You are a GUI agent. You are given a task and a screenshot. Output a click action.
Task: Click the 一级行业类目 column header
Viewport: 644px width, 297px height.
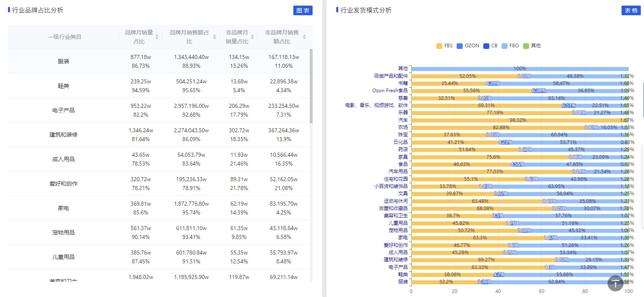64,37
